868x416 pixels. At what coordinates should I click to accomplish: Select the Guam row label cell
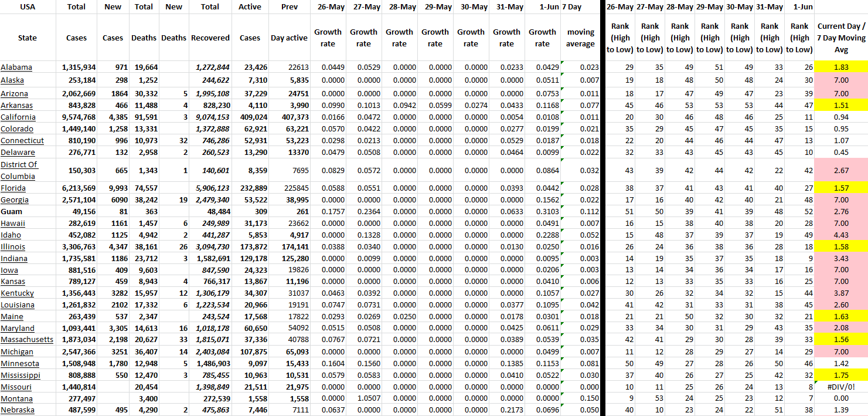point(11,212)
